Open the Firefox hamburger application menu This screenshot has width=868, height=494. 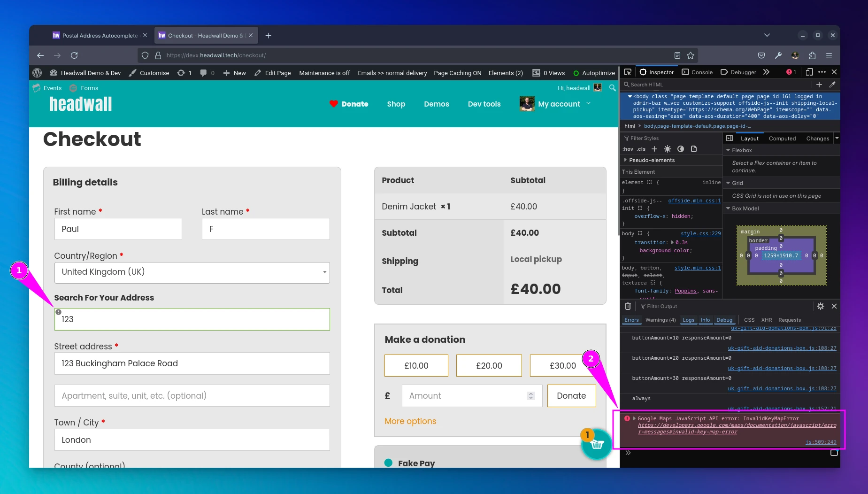click(829, 55)
